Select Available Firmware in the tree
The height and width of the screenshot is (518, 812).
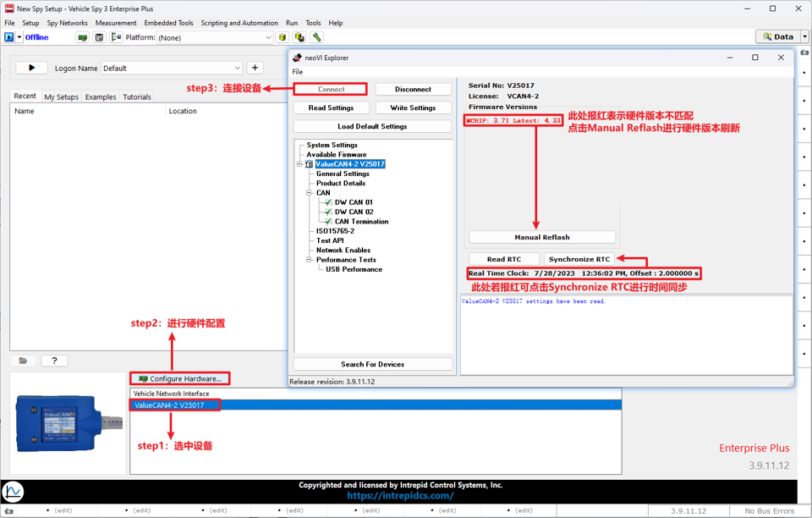[x=336, y=154]
